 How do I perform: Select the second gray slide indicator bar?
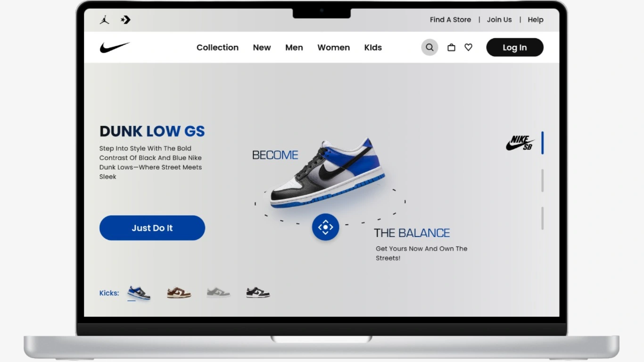[x=543, y=218]
